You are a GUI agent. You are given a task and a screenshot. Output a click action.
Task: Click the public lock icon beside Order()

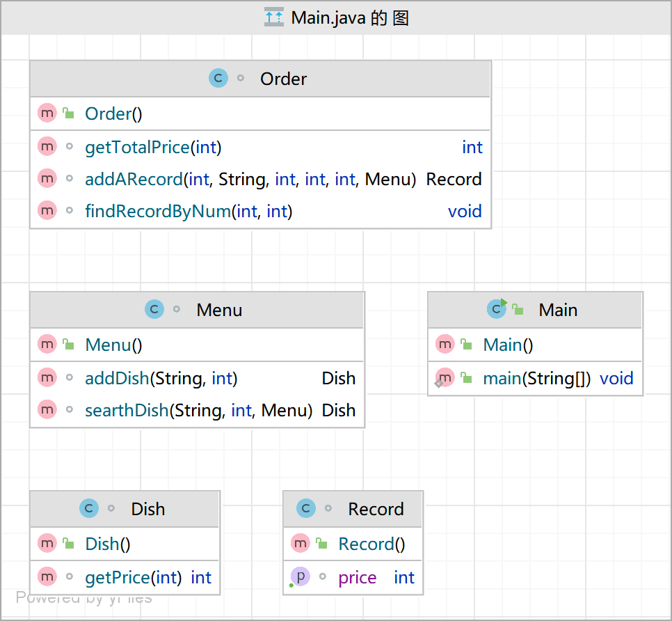[68, 113]
